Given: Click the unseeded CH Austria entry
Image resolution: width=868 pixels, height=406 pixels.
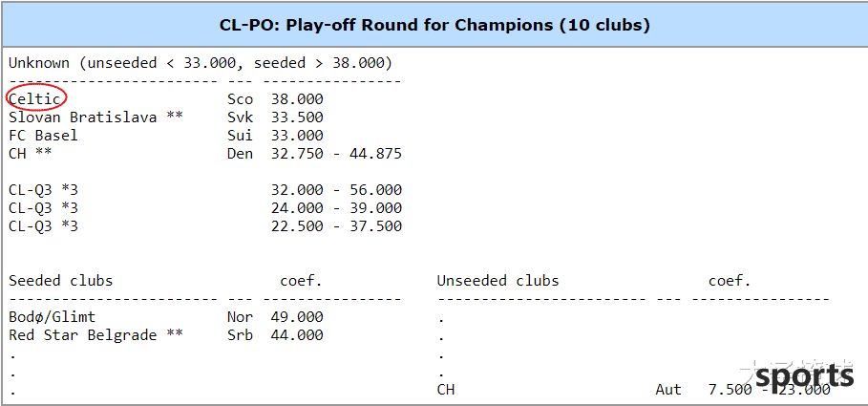Looking at the screenshot, I should 633,390.
